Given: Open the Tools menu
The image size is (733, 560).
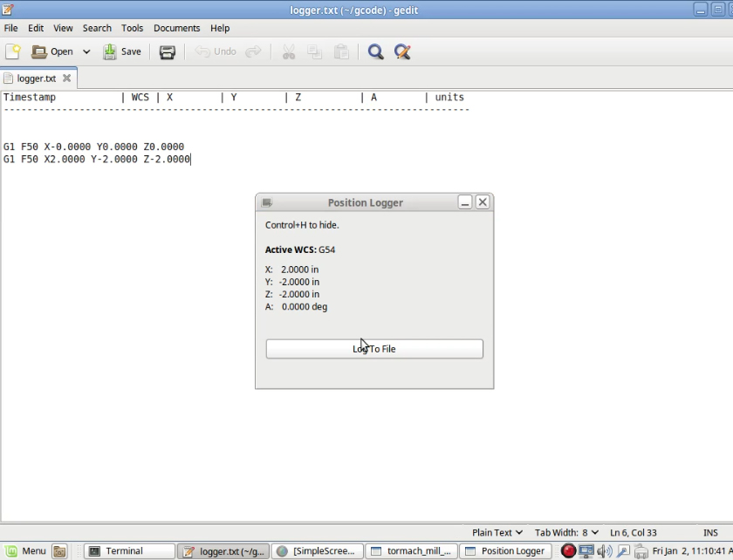Looking at the screenshot, I should click(x=132, y=28).
